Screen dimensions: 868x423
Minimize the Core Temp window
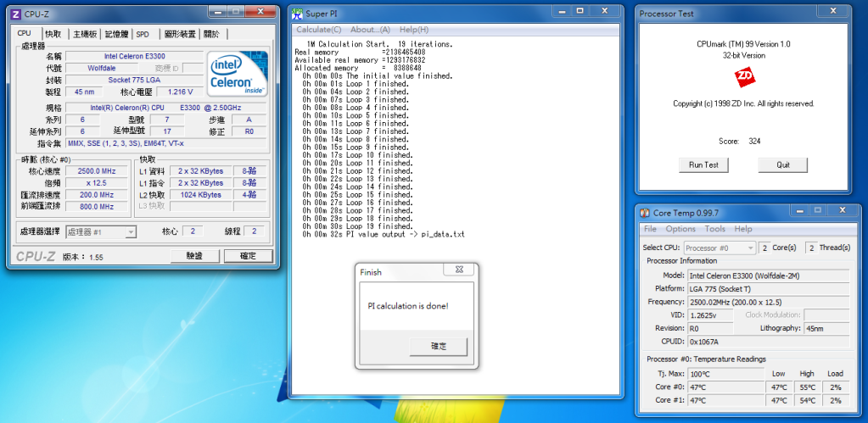(800, 209)
